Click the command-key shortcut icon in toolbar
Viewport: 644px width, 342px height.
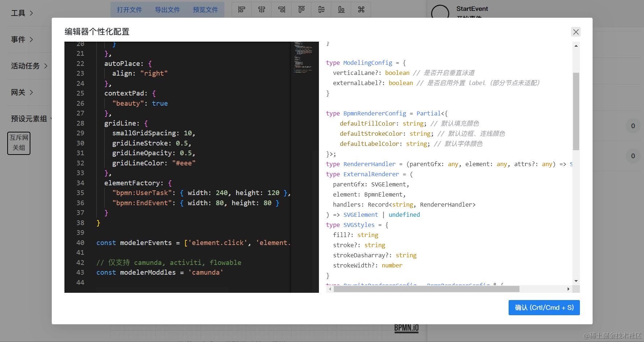click(361, 10)
